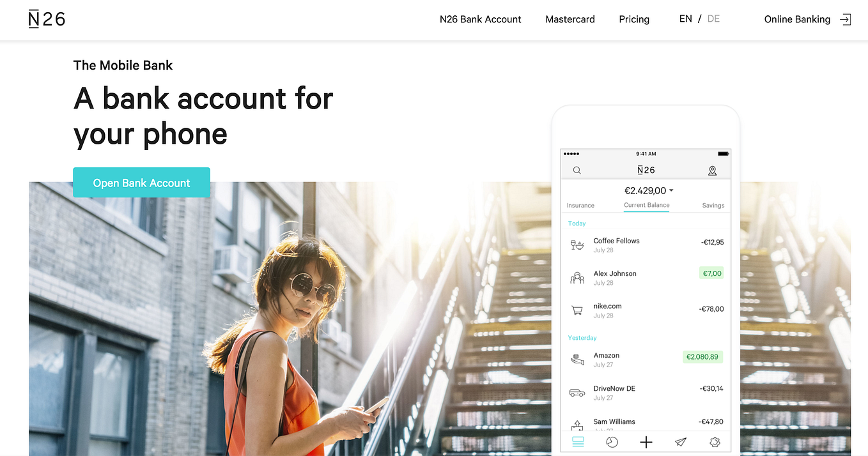868x456 pixels.
Task: Switch language to DE
Action: 713,19
